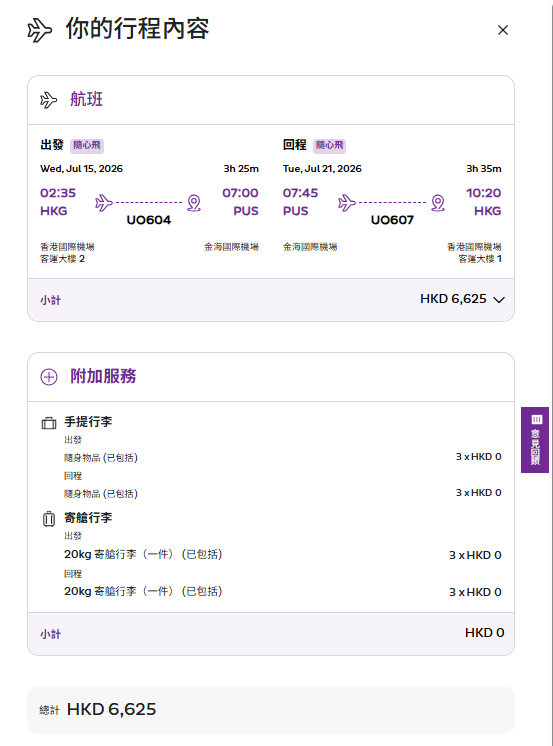
Task: Click the plane icon before UO607 route
Action: click(347, 203)
